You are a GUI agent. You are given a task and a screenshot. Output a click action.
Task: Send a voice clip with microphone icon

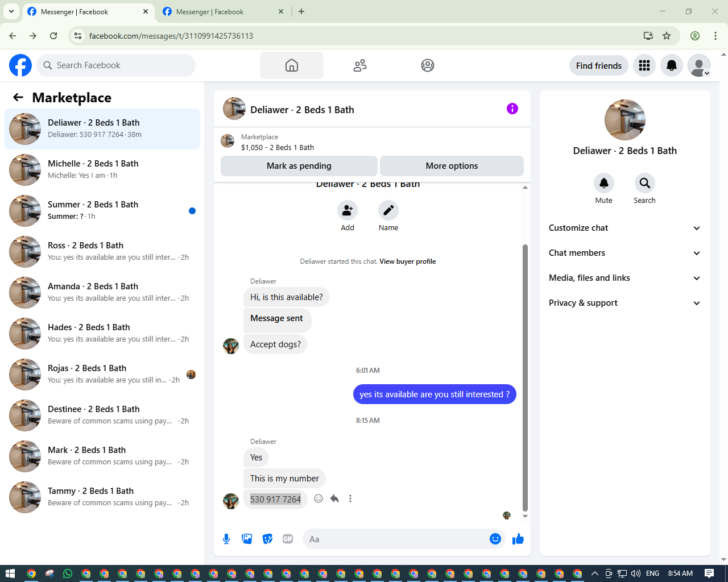[x=226, y=539]
